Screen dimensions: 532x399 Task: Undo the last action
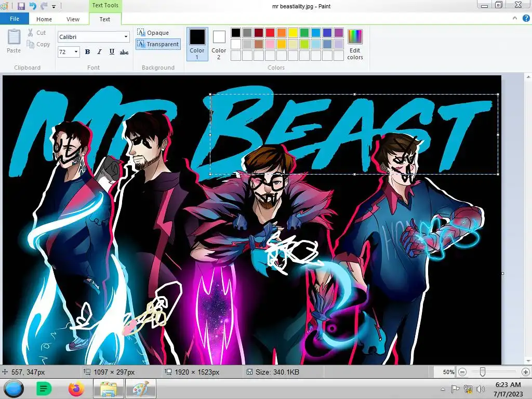tap(33, 6)
